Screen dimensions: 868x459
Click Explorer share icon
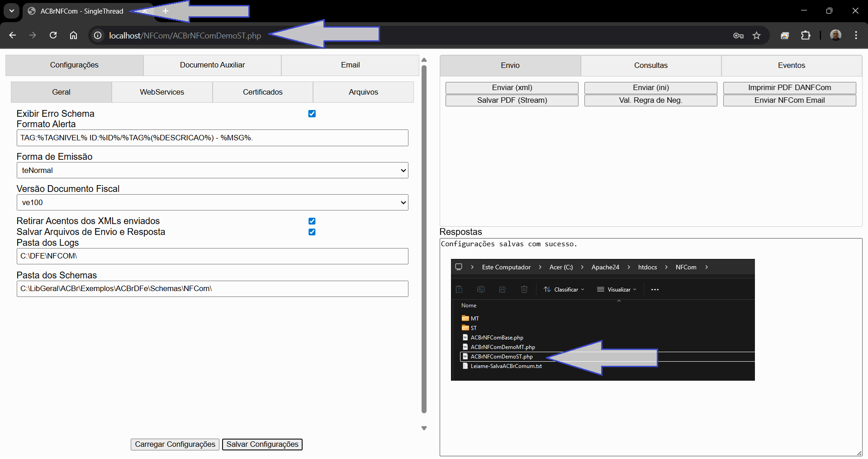(503, 289)
